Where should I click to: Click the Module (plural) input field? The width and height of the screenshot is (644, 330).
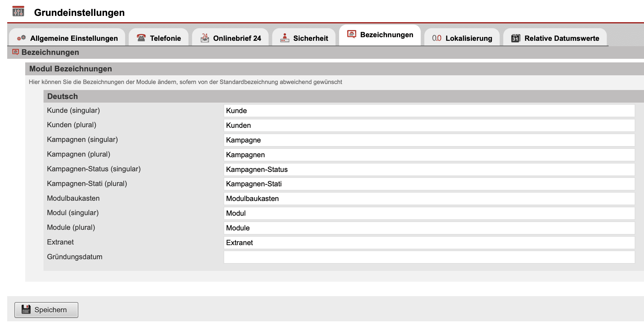[x=429, y=228]
